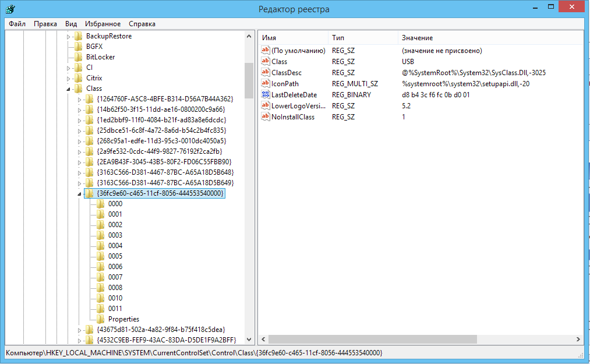Click the Properties subkey folder icon
This screenshot has height=364, width=590.
pos(101,319)
